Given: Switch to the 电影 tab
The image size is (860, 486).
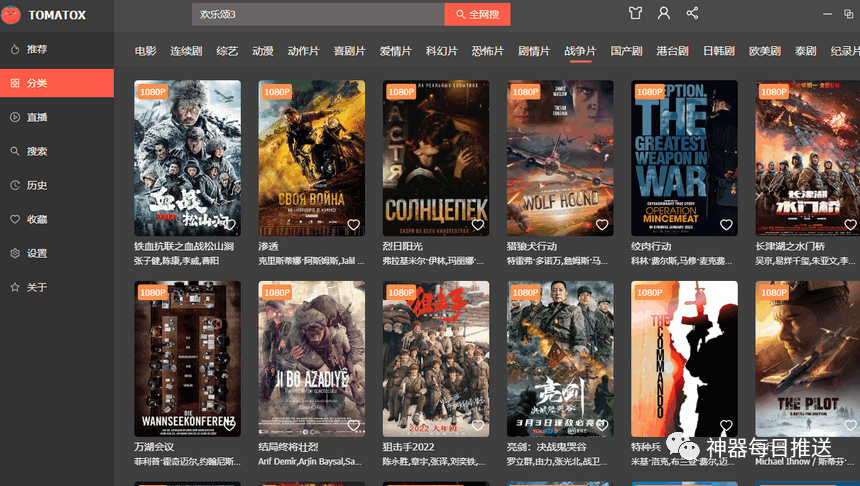Looking at the screenshot, I should pyautogui.click(x=145, y=51).
